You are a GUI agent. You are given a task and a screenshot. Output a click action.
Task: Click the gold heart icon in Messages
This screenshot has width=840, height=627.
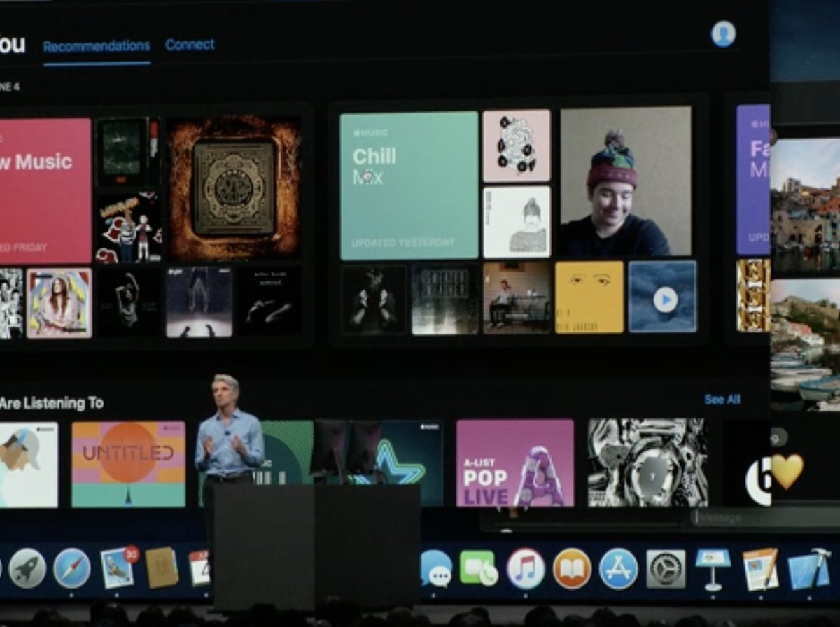pos(787,471)
